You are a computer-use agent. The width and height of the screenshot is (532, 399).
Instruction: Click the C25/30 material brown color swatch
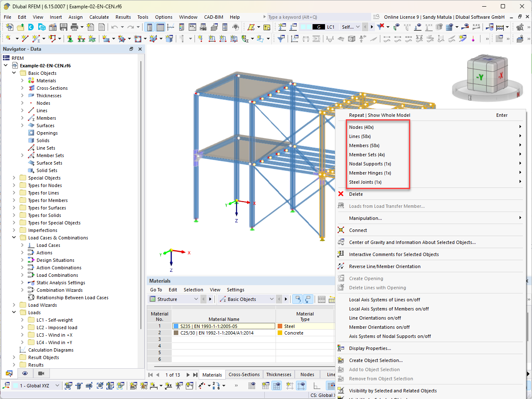pyautogui.click(x=176, y=333)
